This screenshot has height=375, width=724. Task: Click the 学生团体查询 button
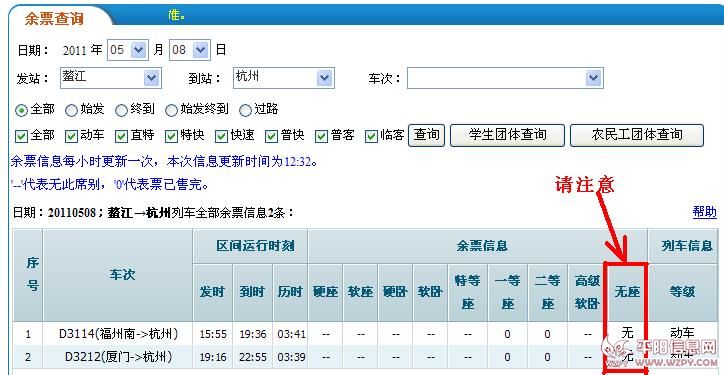pos(507,135)
